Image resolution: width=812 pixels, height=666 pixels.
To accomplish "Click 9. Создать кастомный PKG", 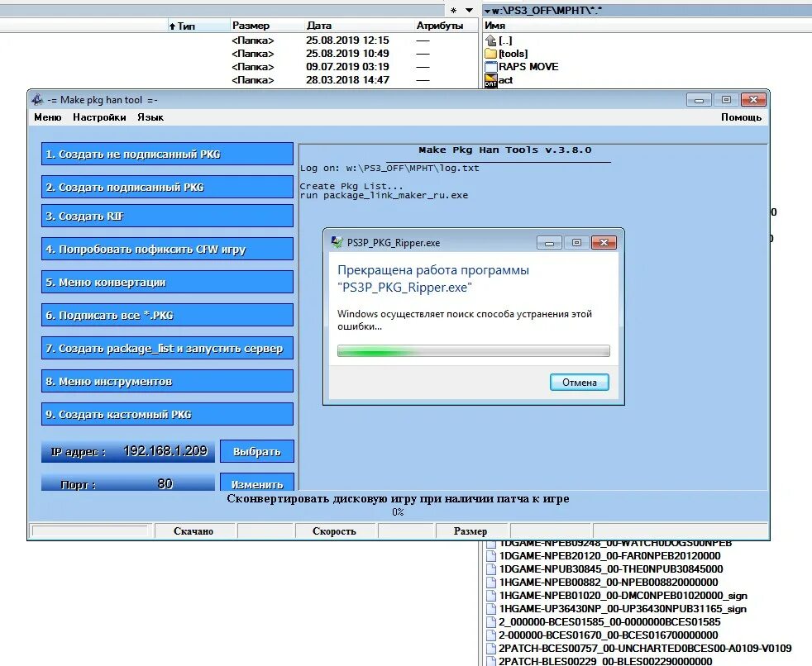I will (167, 415).
